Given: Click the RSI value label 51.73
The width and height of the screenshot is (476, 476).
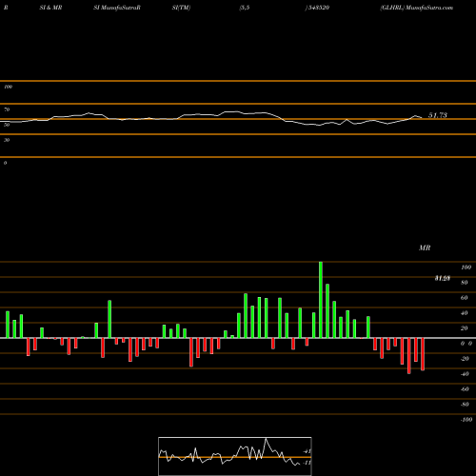Looking at the screenshot, I should [438, 115].
